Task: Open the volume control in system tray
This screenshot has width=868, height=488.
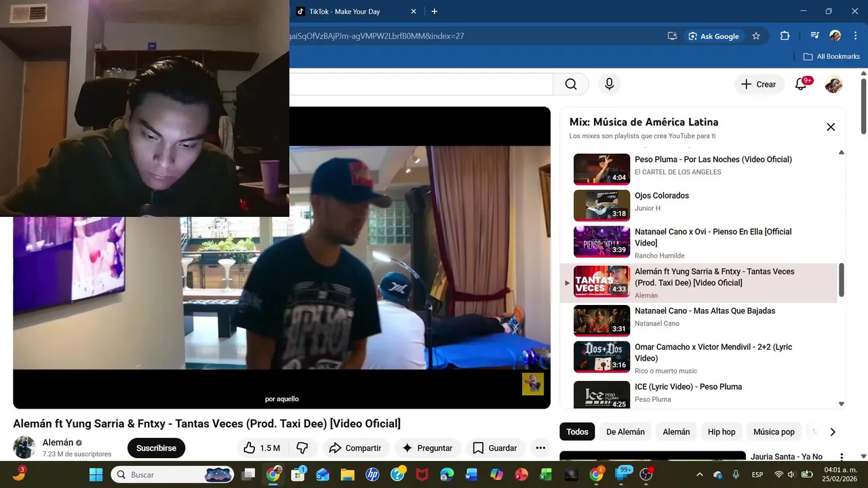Action: 791,474
